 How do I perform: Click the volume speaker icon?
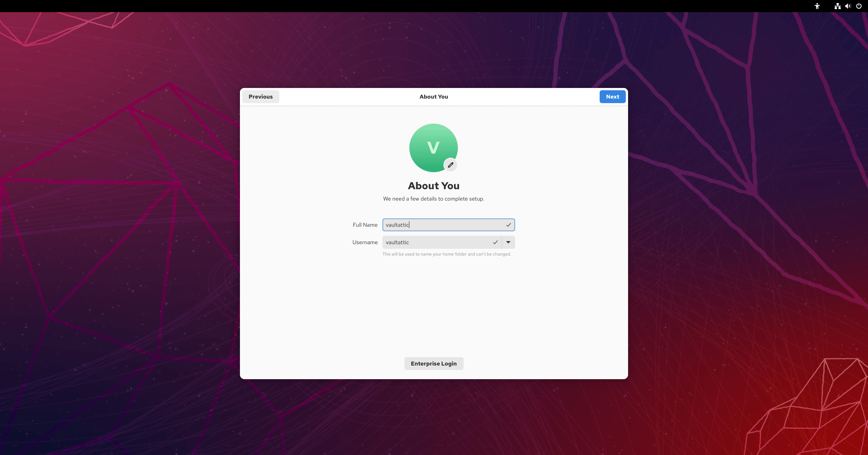click(x=848, y=6)
